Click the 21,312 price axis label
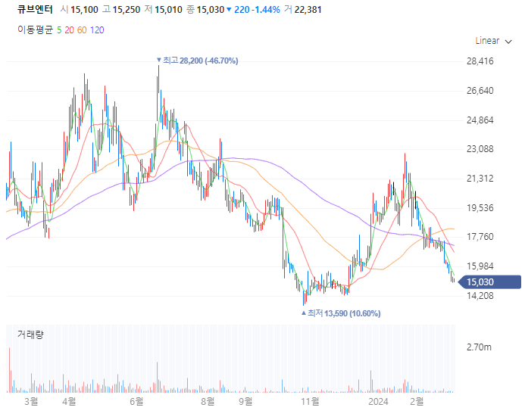This screenshot has width=525, height=420. point(480,179)
